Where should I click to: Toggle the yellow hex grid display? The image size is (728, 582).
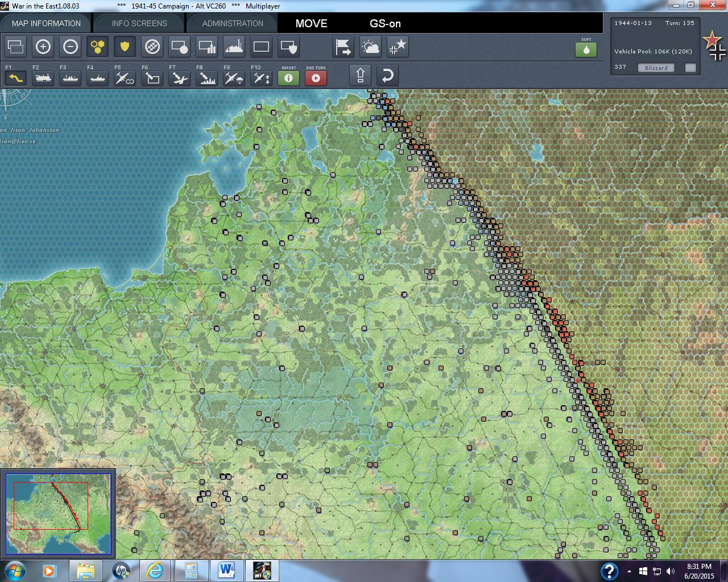pos(97,47)
